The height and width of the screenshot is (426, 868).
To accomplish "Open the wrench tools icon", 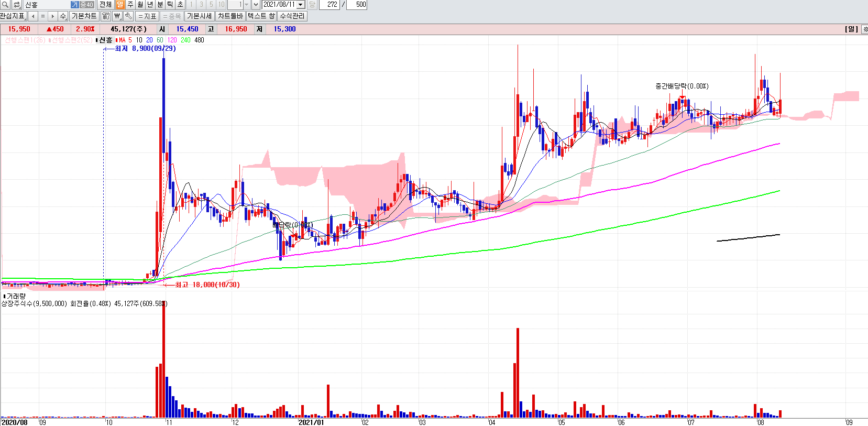I will [128, 16].
